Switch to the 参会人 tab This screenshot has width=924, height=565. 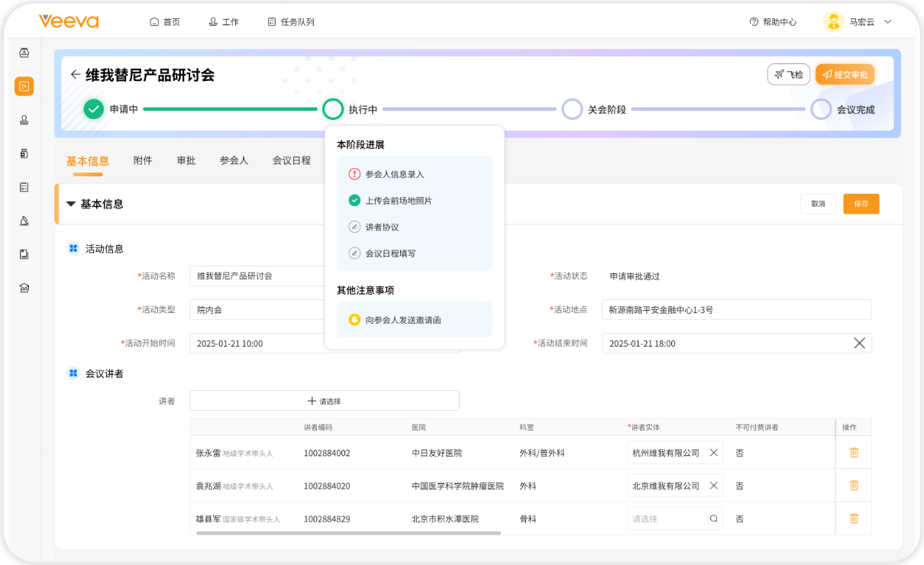pos(234,160)
